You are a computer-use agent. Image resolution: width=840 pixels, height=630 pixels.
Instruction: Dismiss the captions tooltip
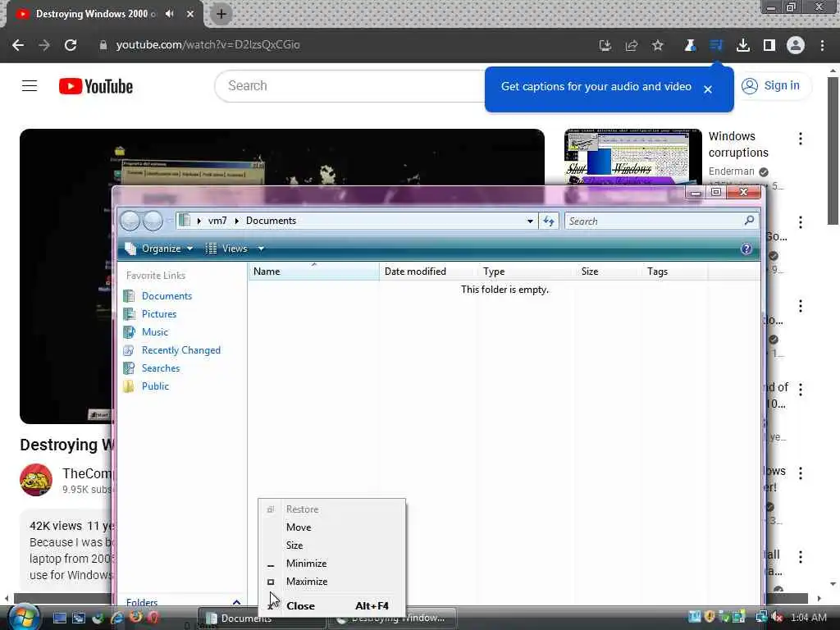708,89
